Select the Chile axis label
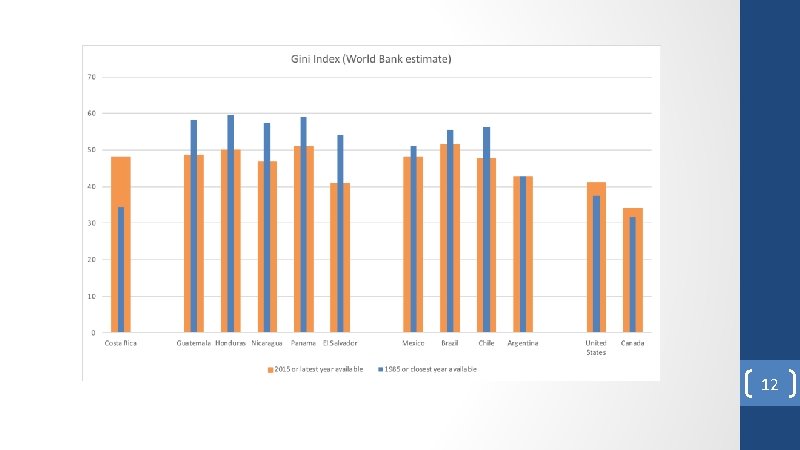The image size is (800, 450). pos(486,343)
